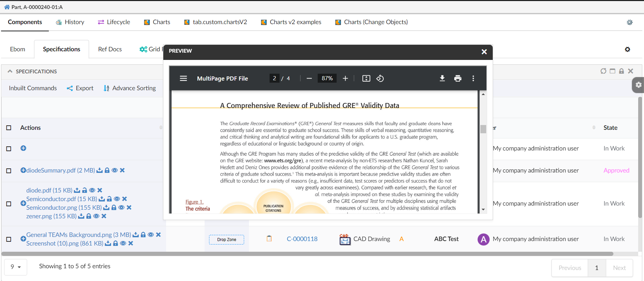Check the diodeSummary.pdf row checkbox
644x281 pixels.
click(x=9, y=171)
